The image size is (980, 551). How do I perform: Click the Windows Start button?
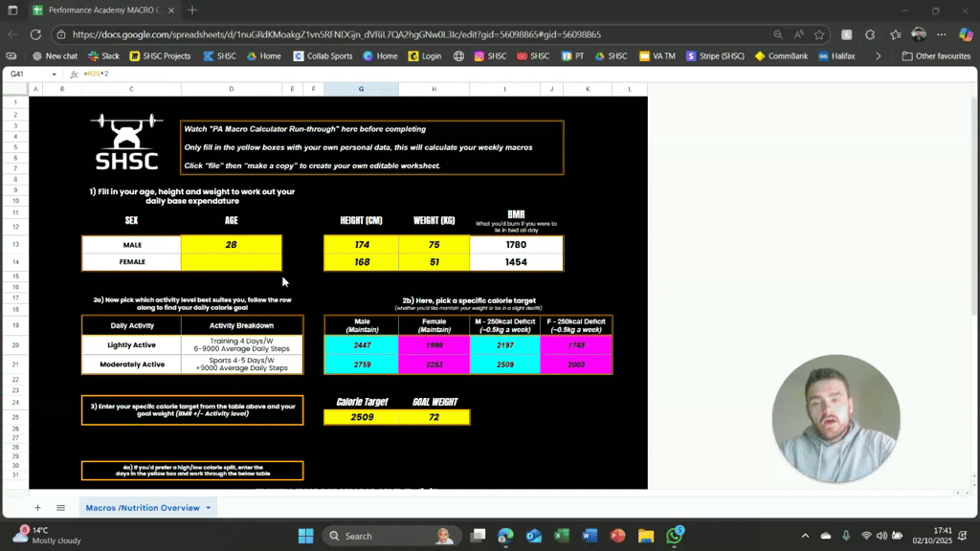point(305,535)
